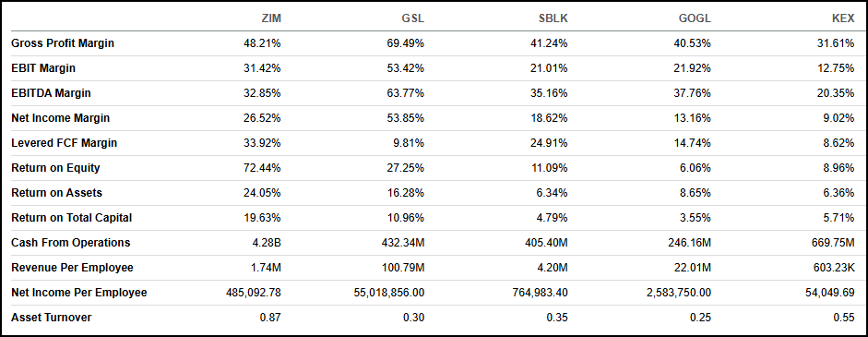The height and width of the screenshot is (337, 868).
Task: Click the Gross Profit Margin row label
Action: [x=63, y=43]
